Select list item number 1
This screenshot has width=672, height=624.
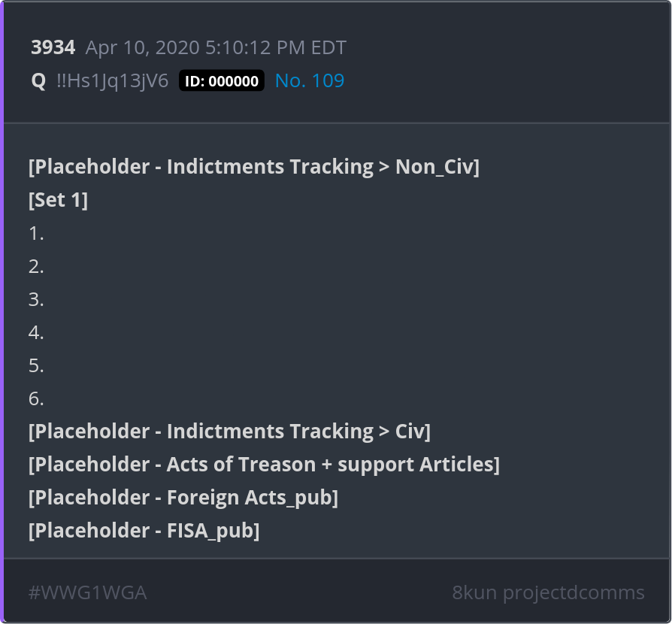pos(36,233)
